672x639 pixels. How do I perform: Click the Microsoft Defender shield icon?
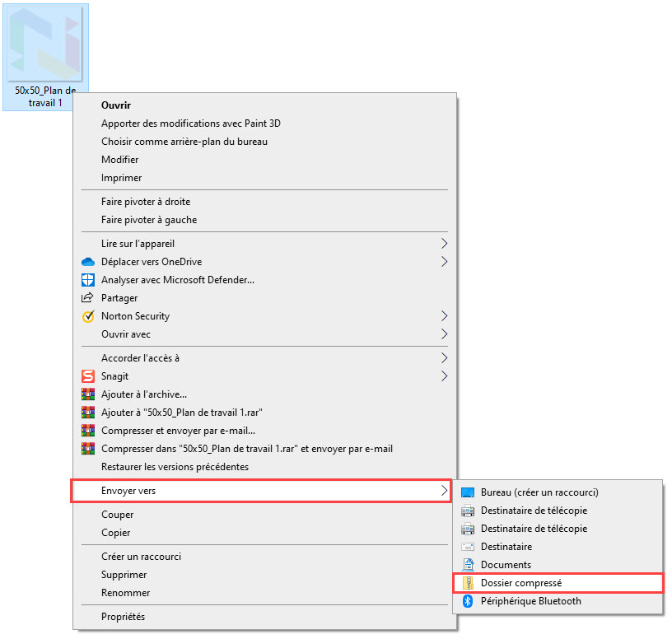coord(88,280)
